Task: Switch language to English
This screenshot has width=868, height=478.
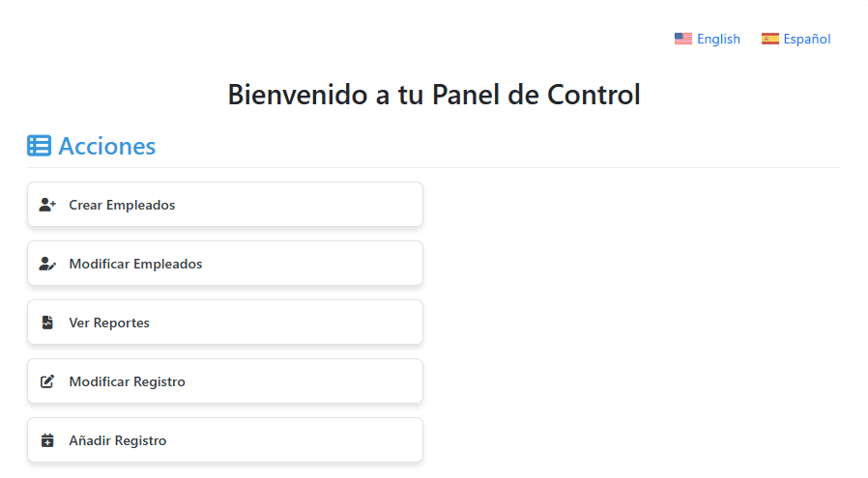Action: 718,39
